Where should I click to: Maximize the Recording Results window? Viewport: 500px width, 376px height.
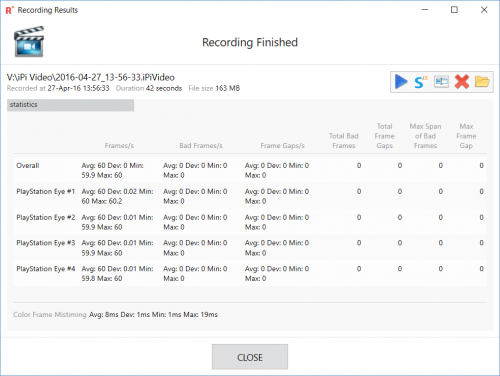[454, 10]
